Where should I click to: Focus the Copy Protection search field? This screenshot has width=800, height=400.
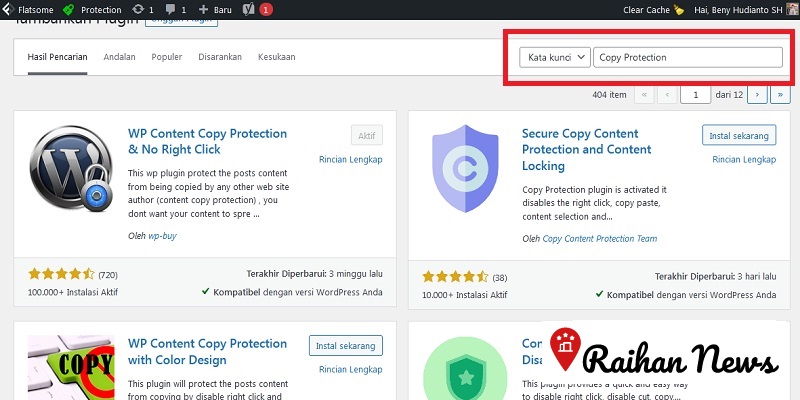tap(688, 57)
